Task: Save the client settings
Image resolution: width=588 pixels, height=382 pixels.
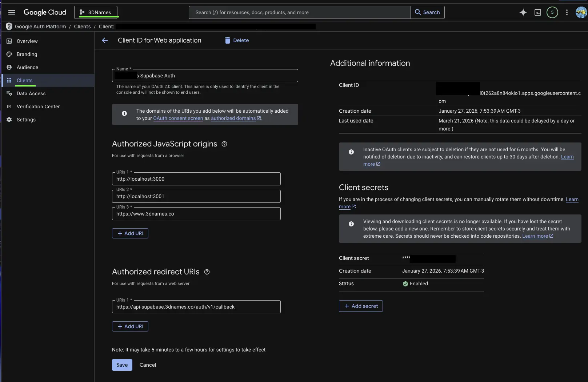Action: pyautogui.click(x=122, y=365)
